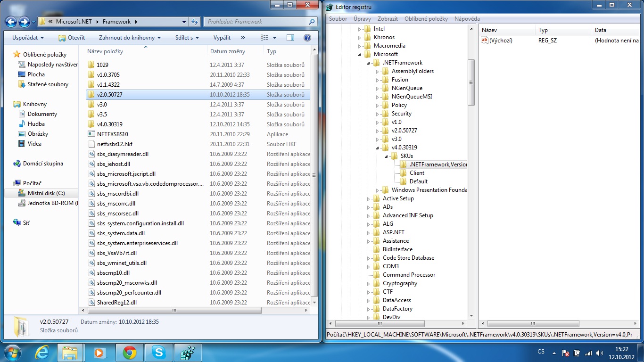Viewport: 644px width, 362px height.
Task: Expand the AssemblyFolders registry key
Action: [x=377, y=71]
